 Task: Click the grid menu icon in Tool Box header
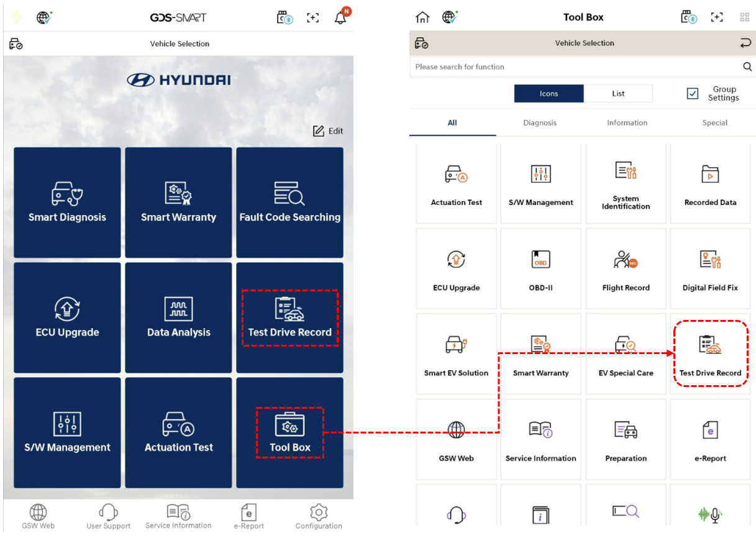745,17
